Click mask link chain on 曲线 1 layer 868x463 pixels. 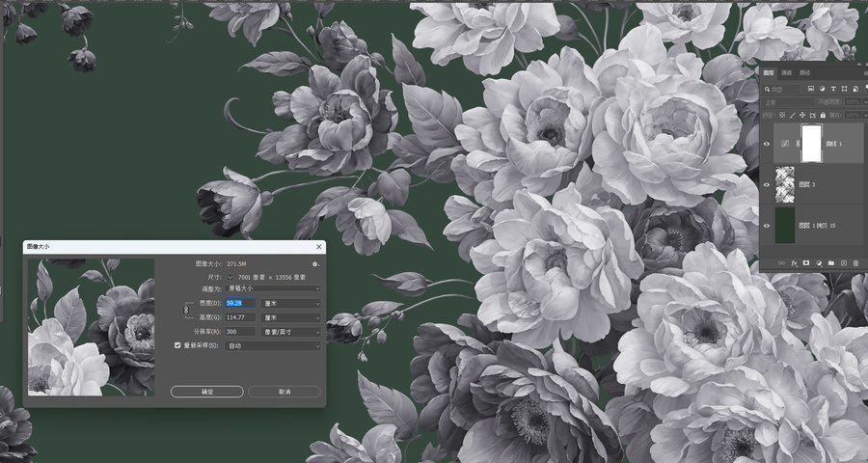(798, 144)
